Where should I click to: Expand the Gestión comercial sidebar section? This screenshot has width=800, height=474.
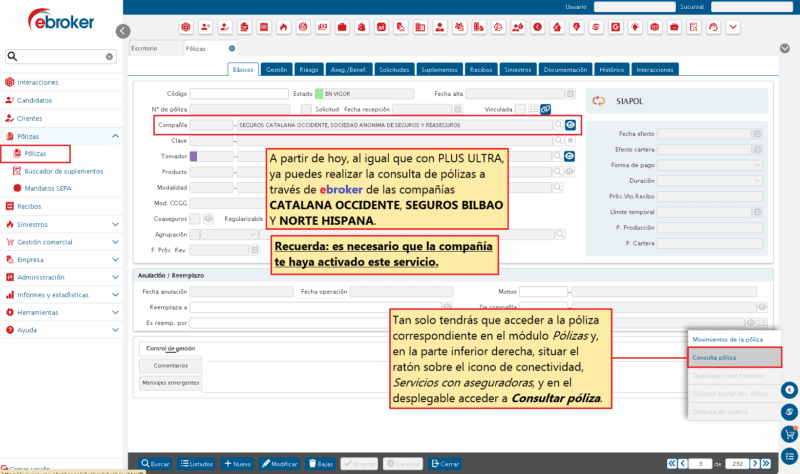tap(115, 242)
